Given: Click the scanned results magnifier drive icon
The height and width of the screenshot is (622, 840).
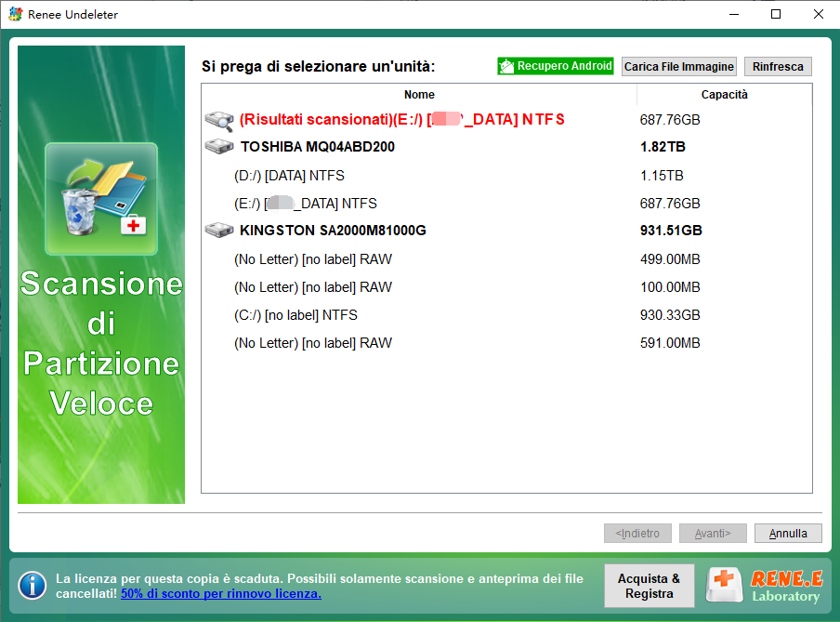Looking at the screenshot, I should (219, 121).
